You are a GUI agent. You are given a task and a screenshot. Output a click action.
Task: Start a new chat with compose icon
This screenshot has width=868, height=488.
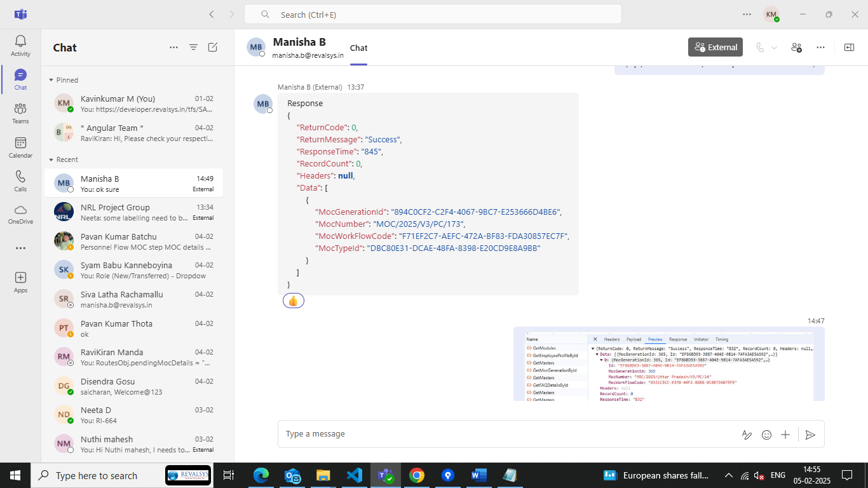click(x=213, y=48)
